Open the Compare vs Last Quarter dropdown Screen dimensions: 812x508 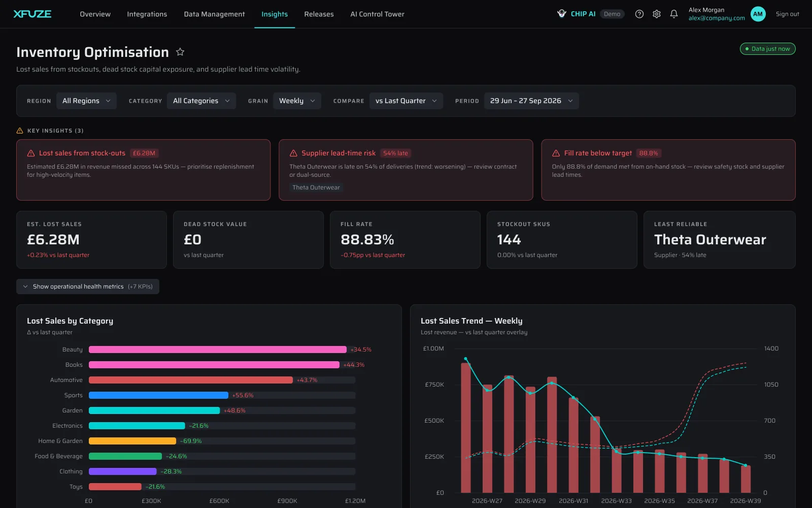pos(406,101)
